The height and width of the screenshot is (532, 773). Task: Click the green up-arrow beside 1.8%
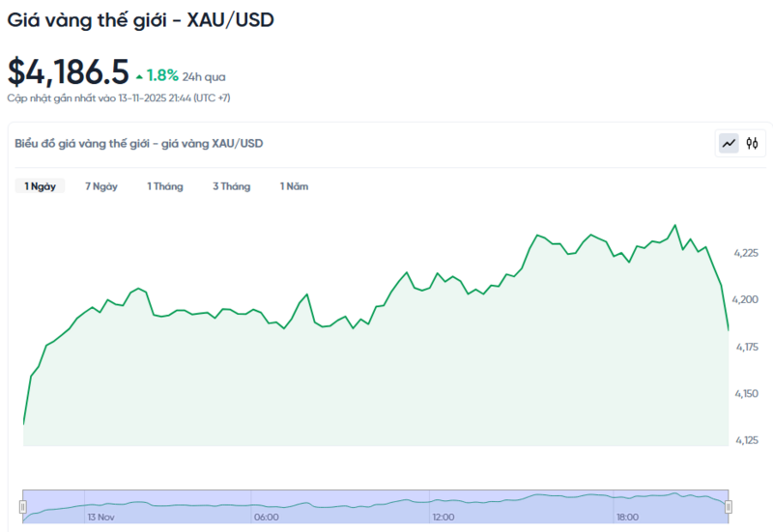(x=140, y=75)
